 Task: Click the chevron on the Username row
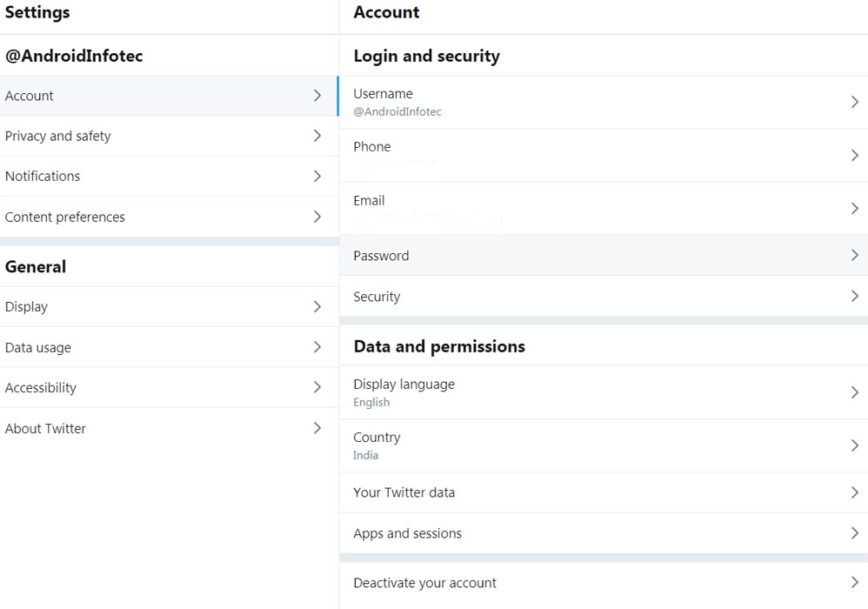pyautogui.click(x=855, y=102)
